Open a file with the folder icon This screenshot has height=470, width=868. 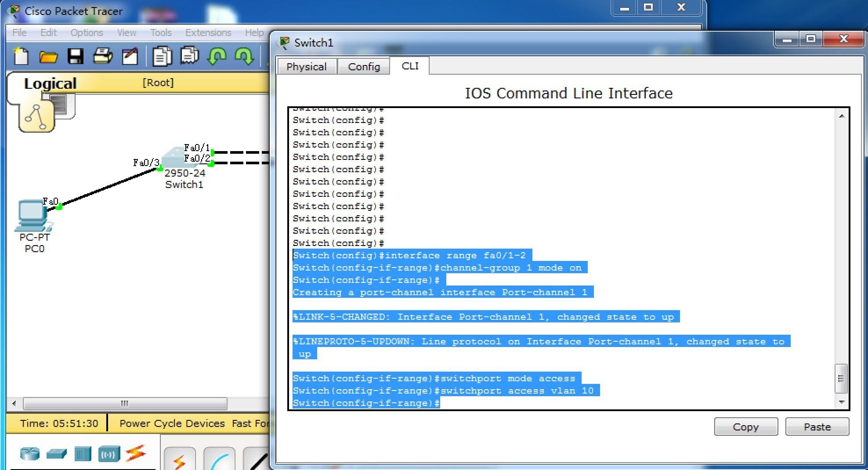click(x=48, y=57)
